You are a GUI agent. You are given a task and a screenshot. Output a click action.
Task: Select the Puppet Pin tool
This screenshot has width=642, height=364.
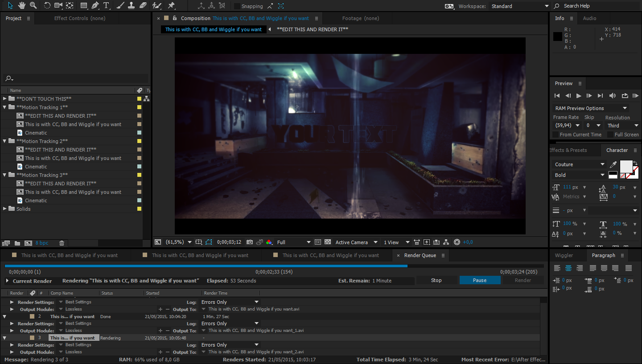coord(171,6)
